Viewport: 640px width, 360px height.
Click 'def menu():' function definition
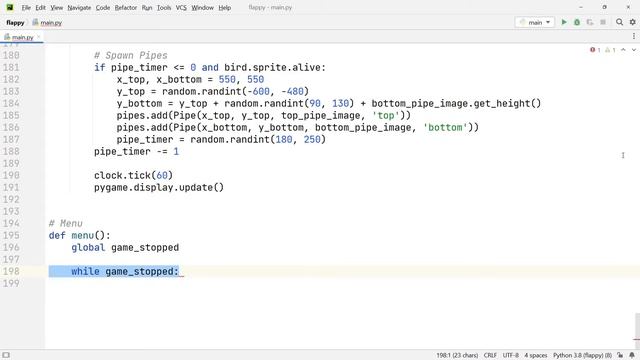tap(80, 236)
